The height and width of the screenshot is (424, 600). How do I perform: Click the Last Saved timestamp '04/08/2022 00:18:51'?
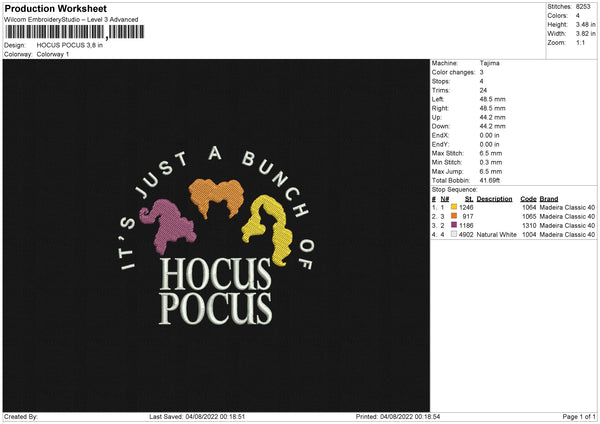pyautogui.click(x=215, y=417)
